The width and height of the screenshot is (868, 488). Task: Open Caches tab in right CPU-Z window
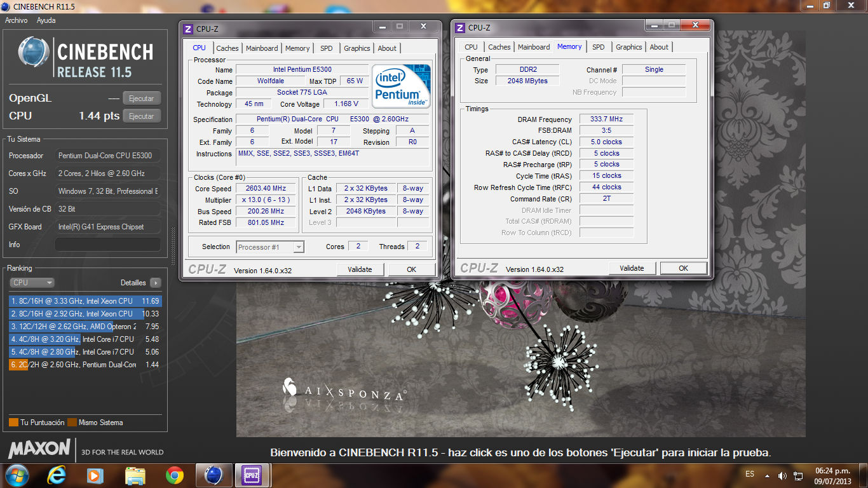(499, 47)
